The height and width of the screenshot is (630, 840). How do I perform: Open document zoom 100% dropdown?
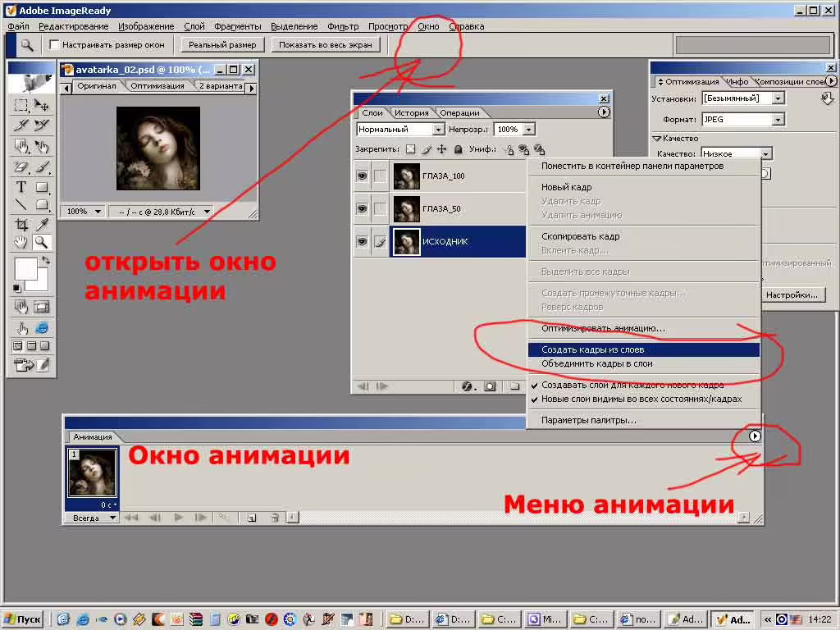tap(98, 212)
